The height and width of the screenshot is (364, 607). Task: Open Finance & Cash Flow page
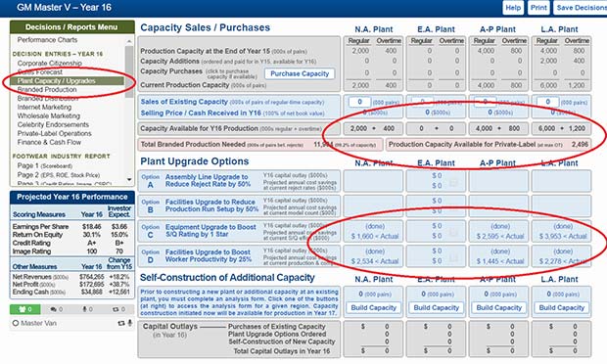pos(49,142)
